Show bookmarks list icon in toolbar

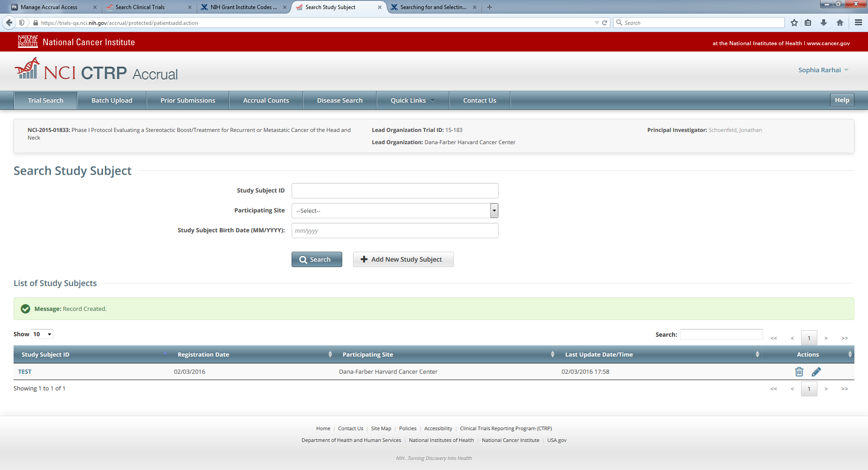[x=808, y=23]
